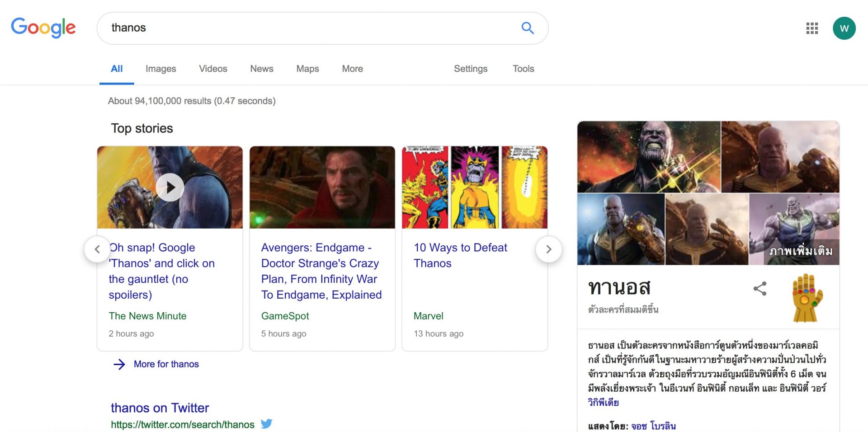Viewport: 868px width, 432px height.
Task: Click GameSpot source label
Action: [x=285, y=316]
